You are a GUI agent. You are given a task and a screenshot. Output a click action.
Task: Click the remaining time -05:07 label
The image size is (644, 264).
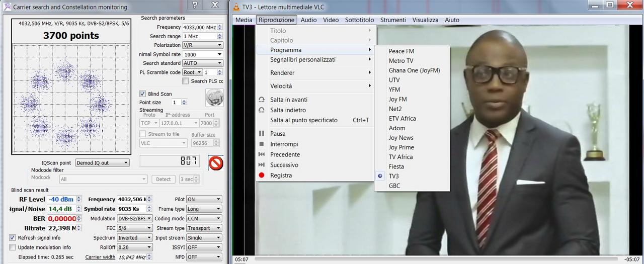(632, 259)
